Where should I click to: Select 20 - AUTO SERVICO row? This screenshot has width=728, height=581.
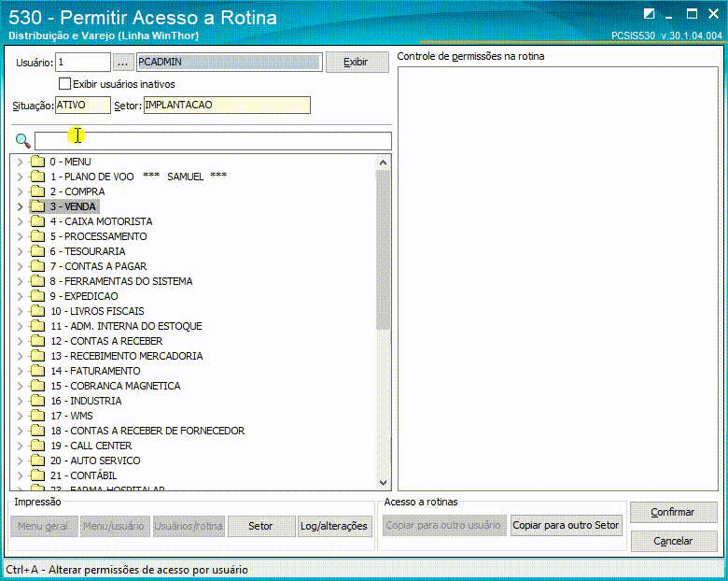[95, 461]
